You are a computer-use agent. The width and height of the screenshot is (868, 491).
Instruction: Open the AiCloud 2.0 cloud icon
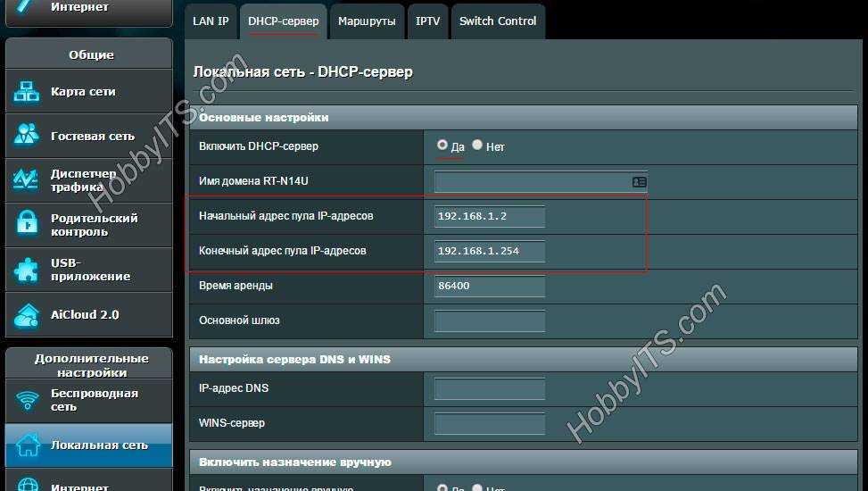click(27, 314)
